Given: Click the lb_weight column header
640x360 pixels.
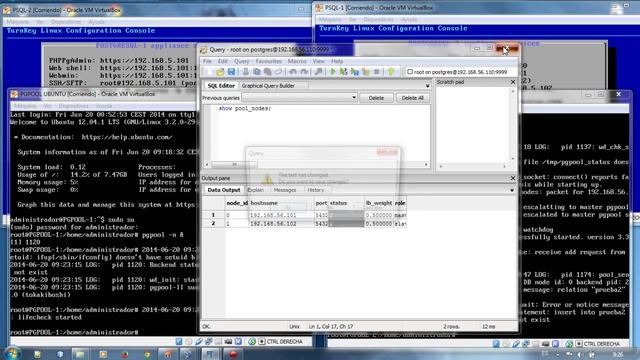Looking at the screenshot, I should (379, 203).
